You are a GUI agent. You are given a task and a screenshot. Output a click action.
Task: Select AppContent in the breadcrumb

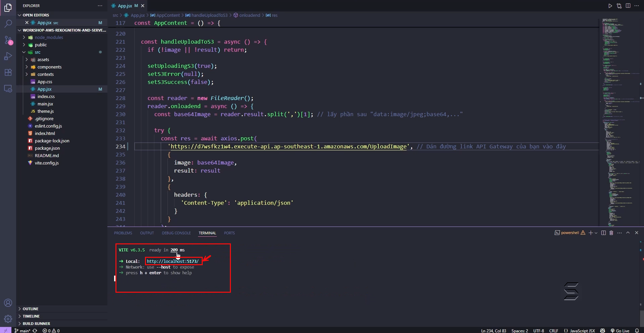pos(165,15)
